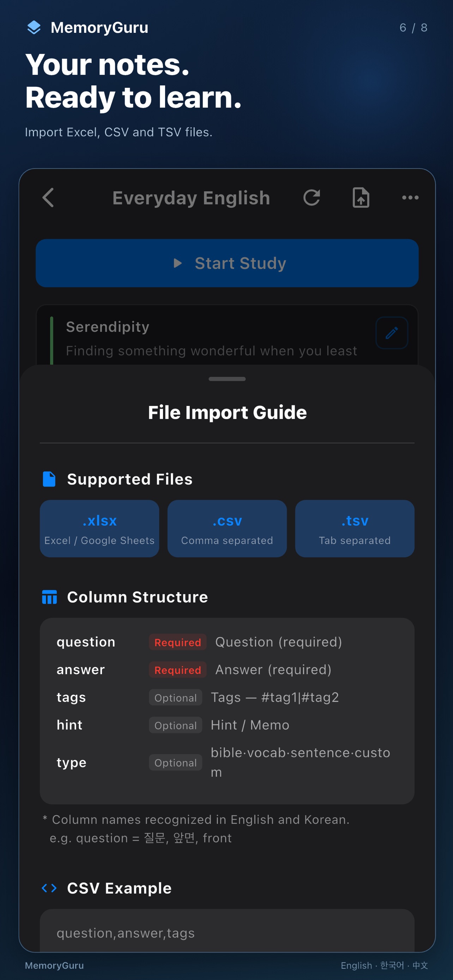Screen dimensions: 453x980
Task: Click the Supported Files document icon
Action: pyautogui.click(x=49, y=479)
